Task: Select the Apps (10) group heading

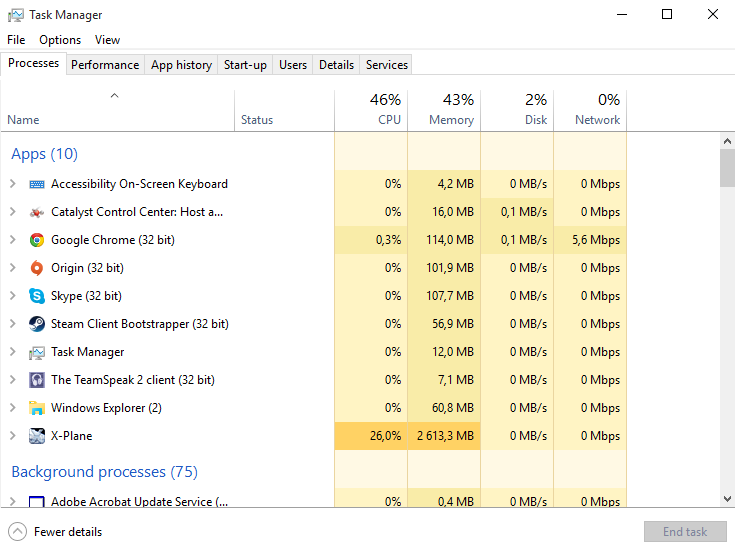Action: click(x=45, y=154)
